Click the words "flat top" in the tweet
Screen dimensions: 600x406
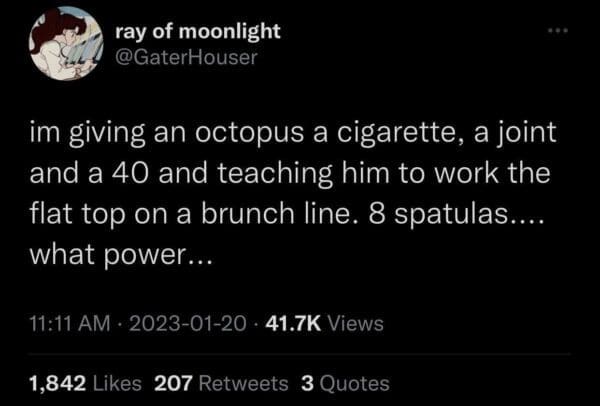point(73,214)
